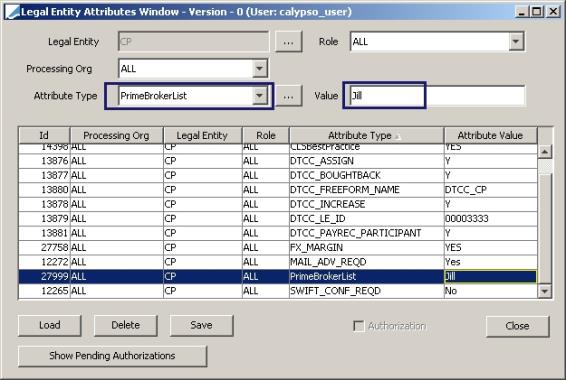
Task: Select the FX_MARGIN row
Action: pyautogui.click(x=278, y=248)
